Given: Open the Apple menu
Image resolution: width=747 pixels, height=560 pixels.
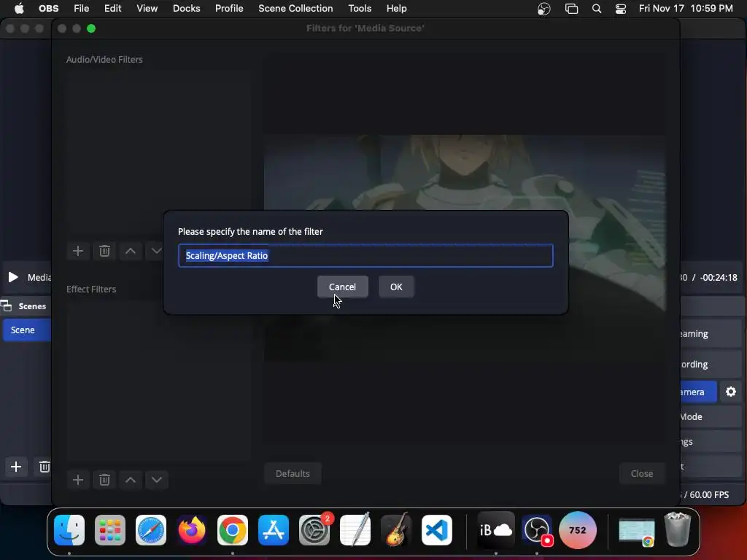Looking at the screenshot, I should point(19,8).
